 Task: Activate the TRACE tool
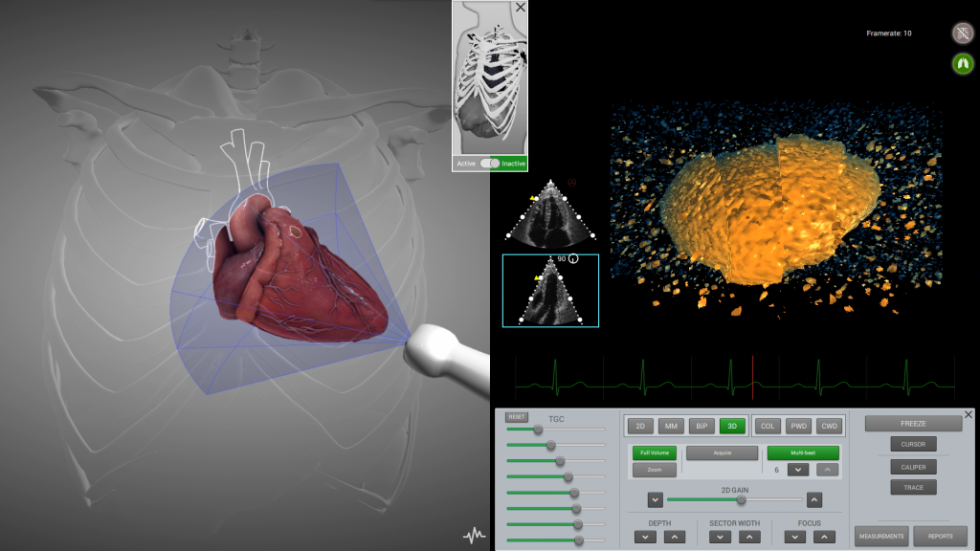pyautogui.click(x=913, y=487)
